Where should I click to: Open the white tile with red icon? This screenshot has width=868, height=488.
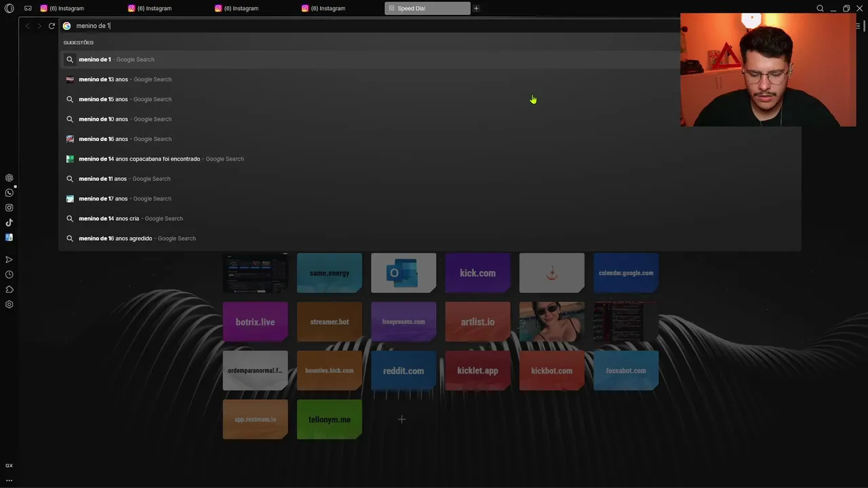pos(551,273)
